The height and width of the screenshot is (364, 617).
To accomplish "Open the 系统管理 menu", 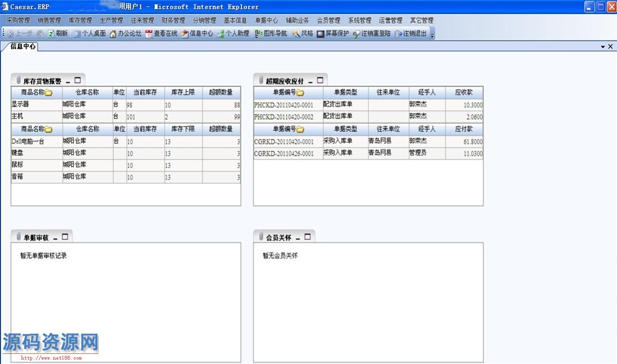I will click(360, 20).
